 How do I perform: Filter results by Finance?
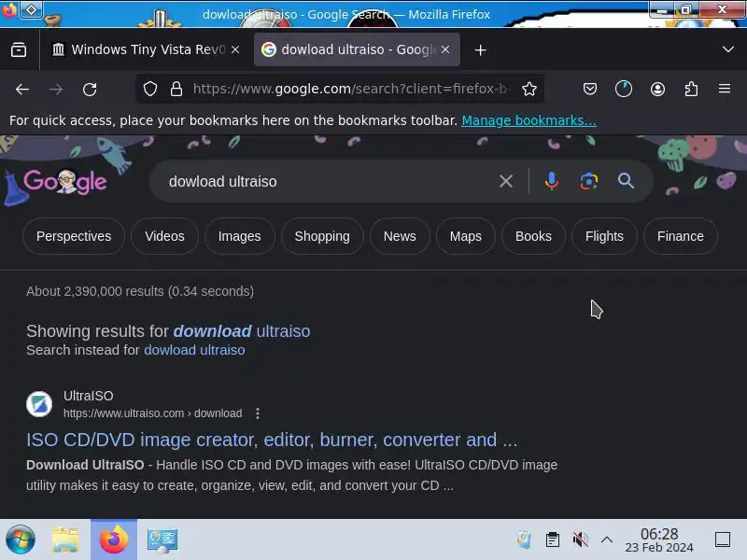(681, 236)
